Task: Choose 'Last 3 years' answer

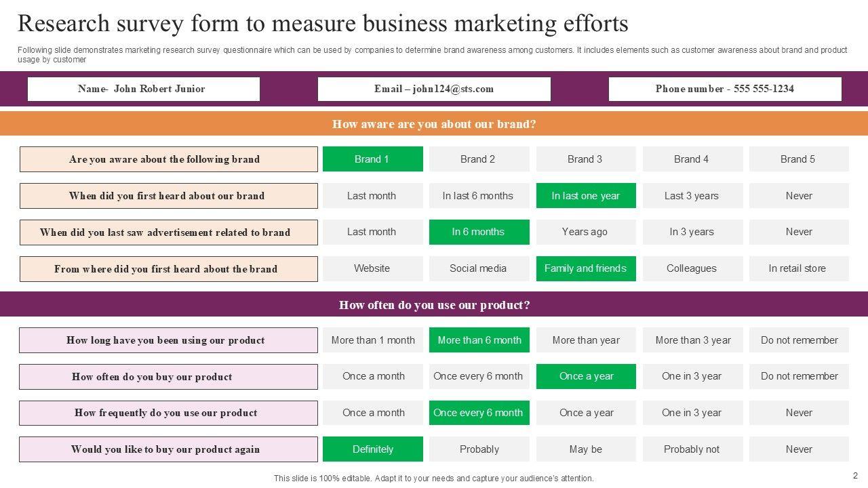Action: pyautogui.click(x=692, y=196)
